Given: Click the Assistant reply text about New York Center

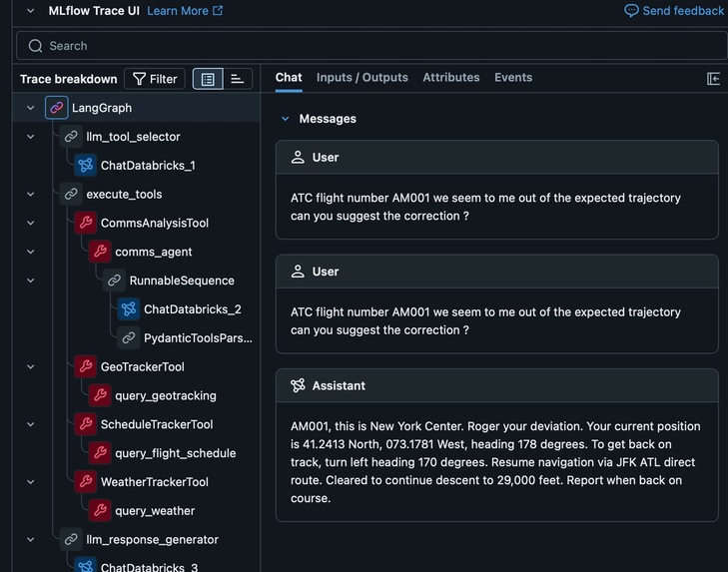Looking at the screenshot, I should pyautogui.click(x=495, y=462).
